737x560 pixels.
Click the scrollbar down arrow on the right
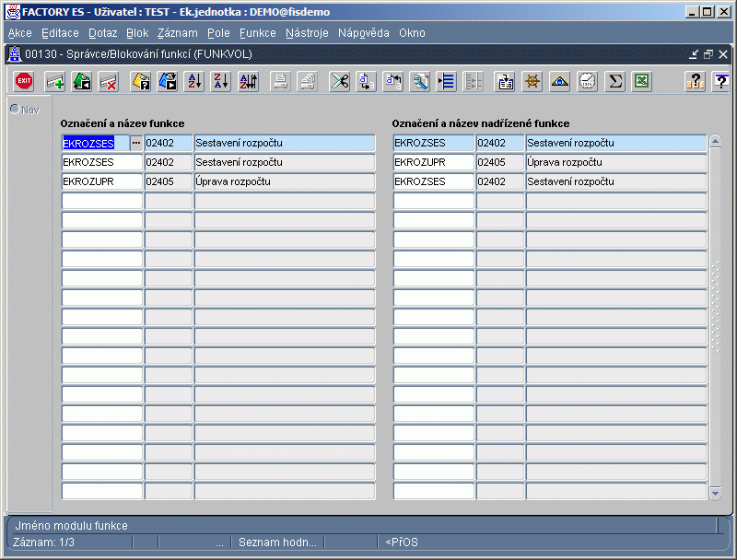[x=716, y=494]
